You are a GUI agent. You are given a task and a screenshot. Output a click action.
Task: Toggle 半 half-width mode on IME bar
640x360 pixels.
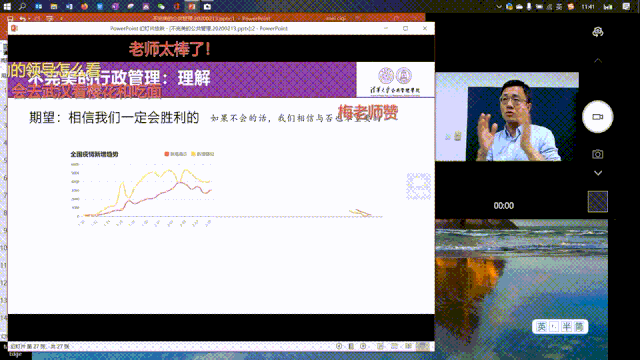(x=567, y=327)
